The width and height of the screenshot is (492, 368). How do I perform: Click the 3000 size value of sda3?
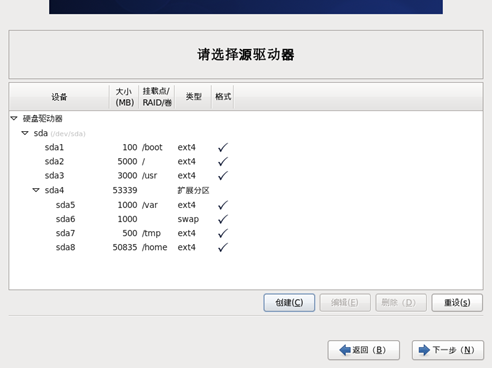point(127,176)
